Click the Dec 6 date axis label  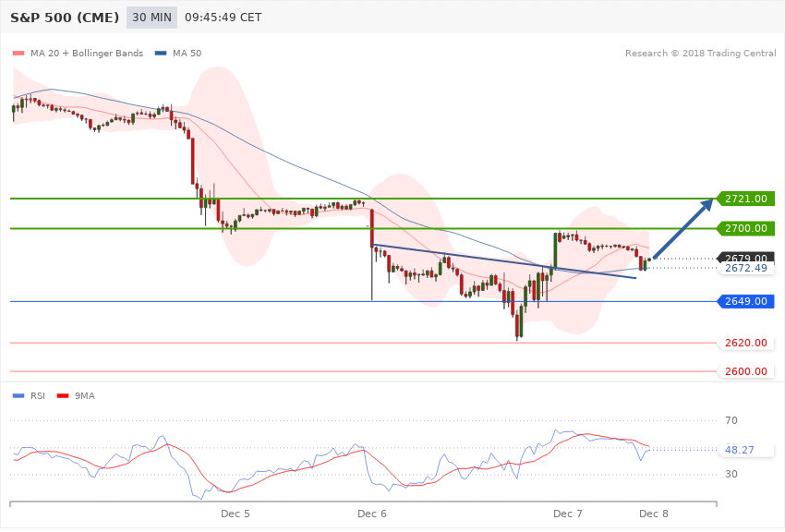(372, 514)
